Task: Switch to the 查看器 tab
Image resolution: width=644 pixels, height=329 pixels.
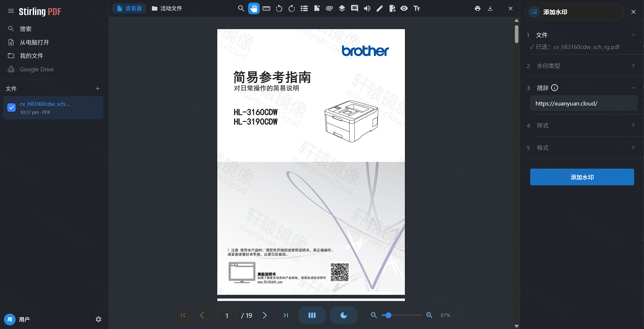Action: tap(129, 8)
